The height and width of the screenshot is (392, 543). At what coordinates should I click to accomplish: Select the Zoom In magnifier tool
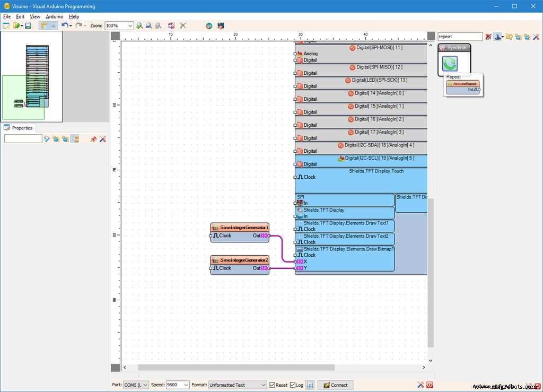coord(140,25)
